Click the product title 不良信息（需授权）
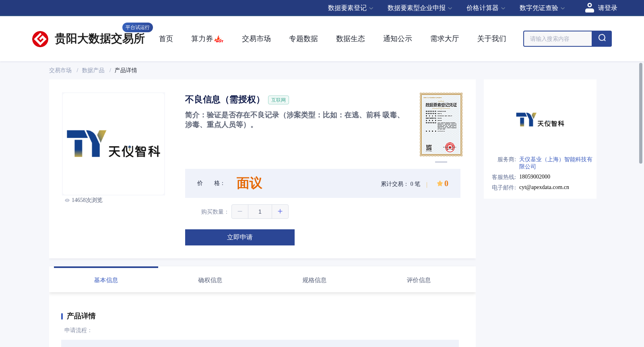The image size is (644, 347). 223,100
